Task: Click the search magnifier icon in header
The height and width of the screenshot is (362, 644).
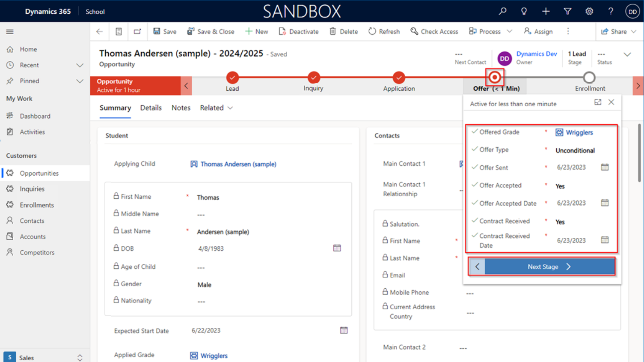Action: click(x=502, y=12)
